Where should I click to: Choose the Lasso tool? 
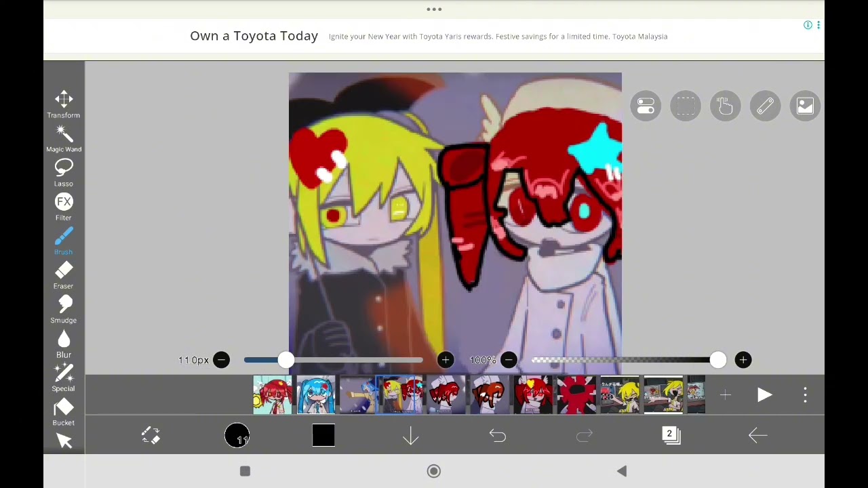tap(64, 173)
